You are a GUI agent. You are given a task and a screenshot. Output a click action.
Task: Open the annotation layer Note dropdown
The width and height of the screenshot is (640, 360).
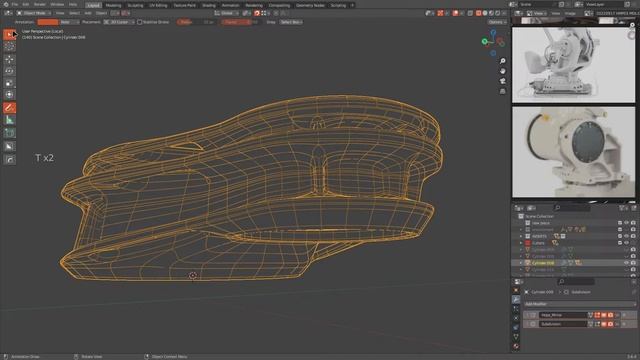click(x=69, y=22)
